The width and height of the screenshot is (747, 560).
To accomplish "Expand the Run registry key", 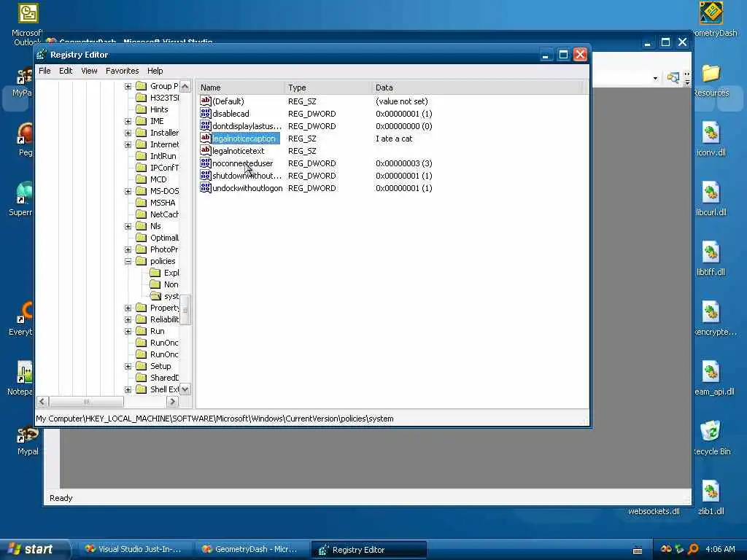I will pos(128,332).
